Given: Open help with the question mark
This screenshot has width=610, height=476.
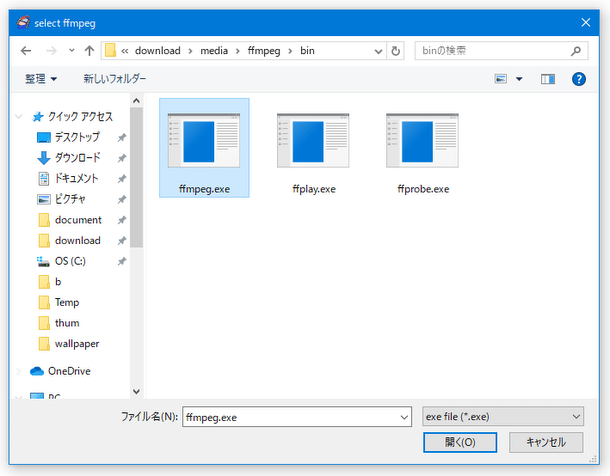Looking at the screenshot, I should (x=578, y=79).
